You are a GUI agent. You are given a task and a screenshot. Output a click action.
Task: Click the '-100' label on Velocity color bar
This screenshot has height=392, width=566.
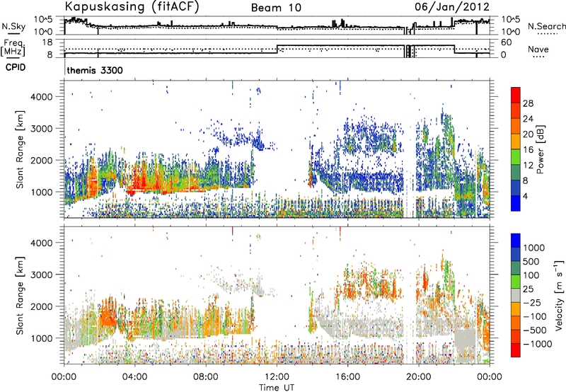tap(535, 316)
